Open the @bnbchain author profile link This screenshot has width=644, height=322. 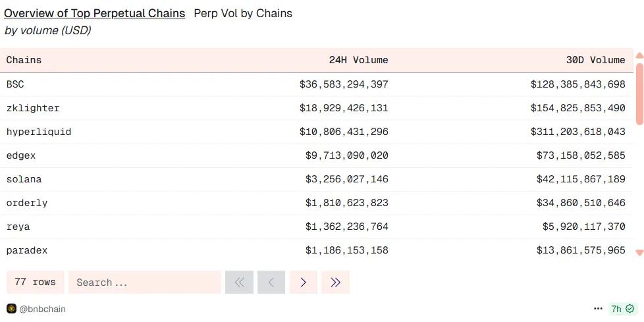coord(42,309)
